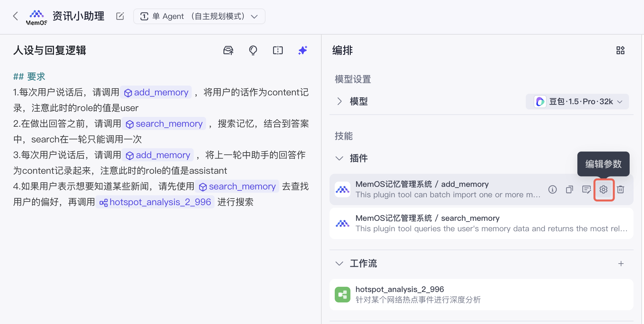Open the split compare view icon
The height and width of the screenshot is (324, 644).
tap(278, 50)
